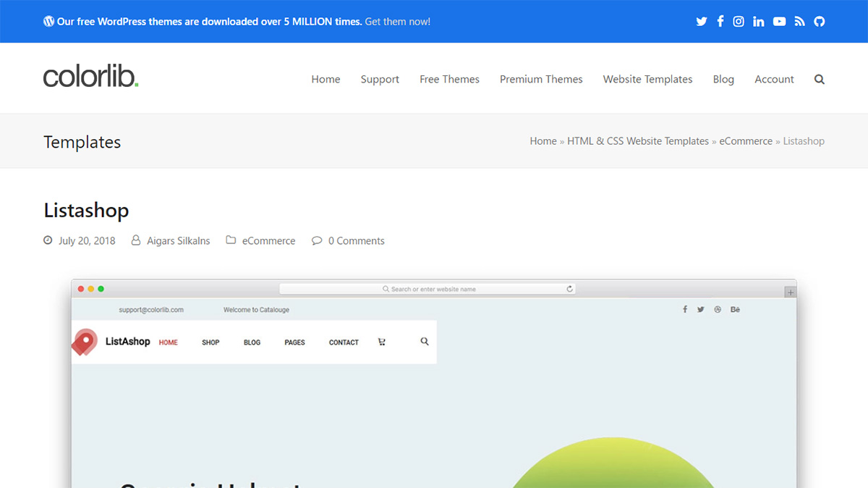Click Welcome to Catalouge text in preview
The height and width of the screenshot is (488, 868).
pos(256,310)
